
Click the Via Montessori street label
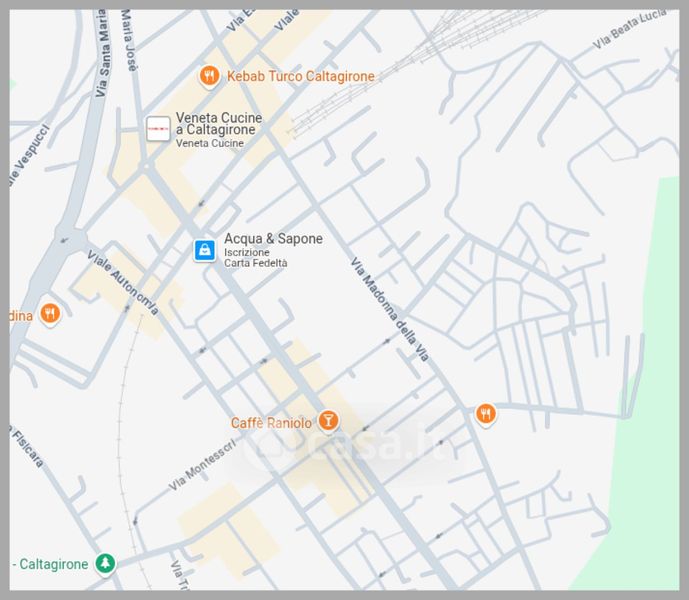[x=202, y=467]
